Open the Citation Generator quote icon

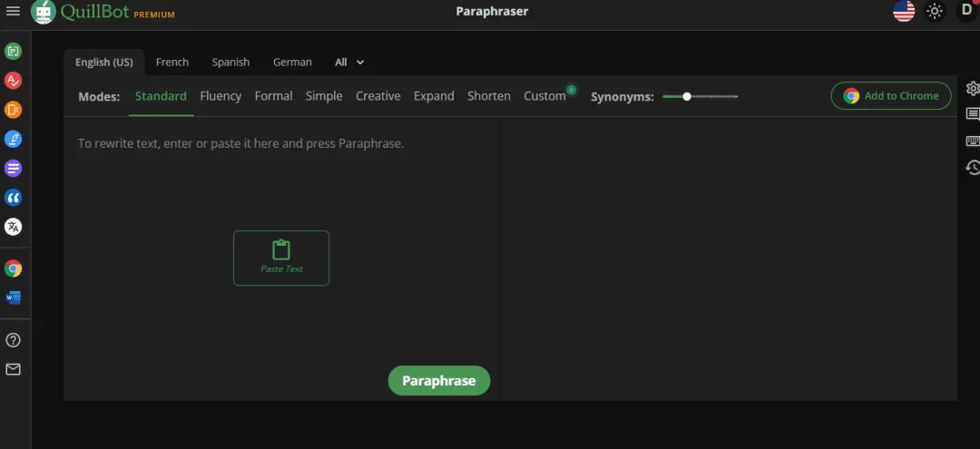[13, 198]
